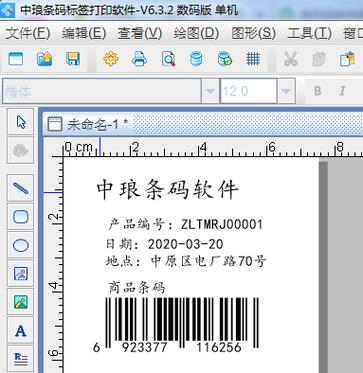The image size is (363, 373).
Task: Select the ellipse drawing tool
Action: [x=21, y=246]
